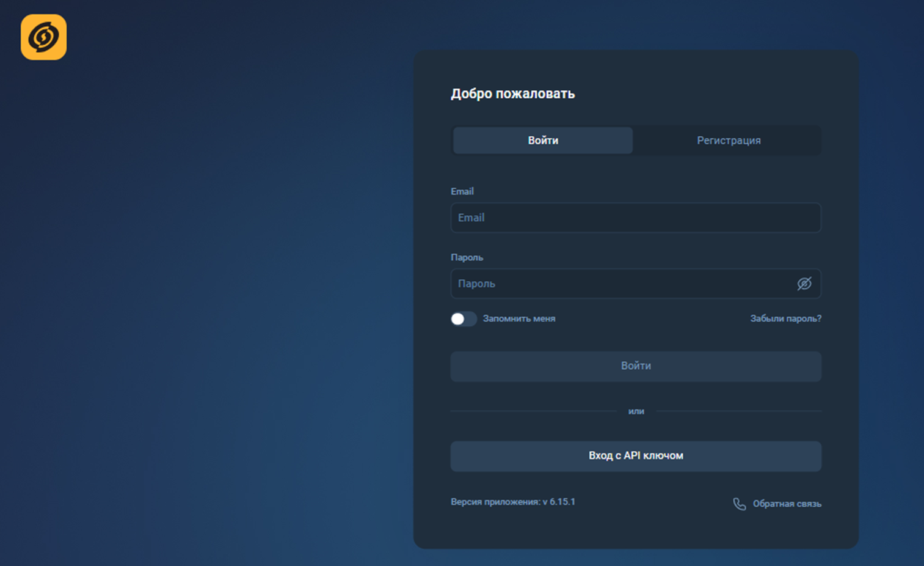Focus the 'Пароль' input field
The height and width of the screenshot is (566, 924).
pyautogui.click(x=623, y=284)
